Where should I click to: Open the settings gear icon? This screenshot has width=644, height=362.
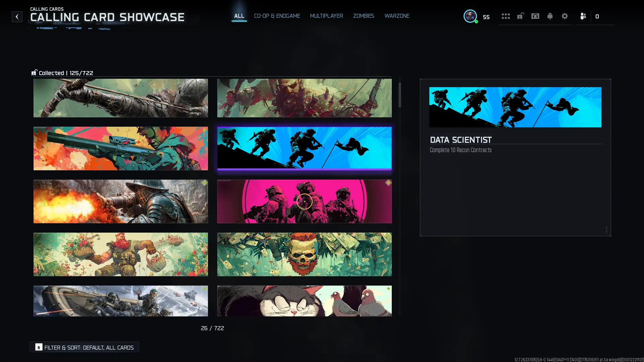(x=565, y=16)
